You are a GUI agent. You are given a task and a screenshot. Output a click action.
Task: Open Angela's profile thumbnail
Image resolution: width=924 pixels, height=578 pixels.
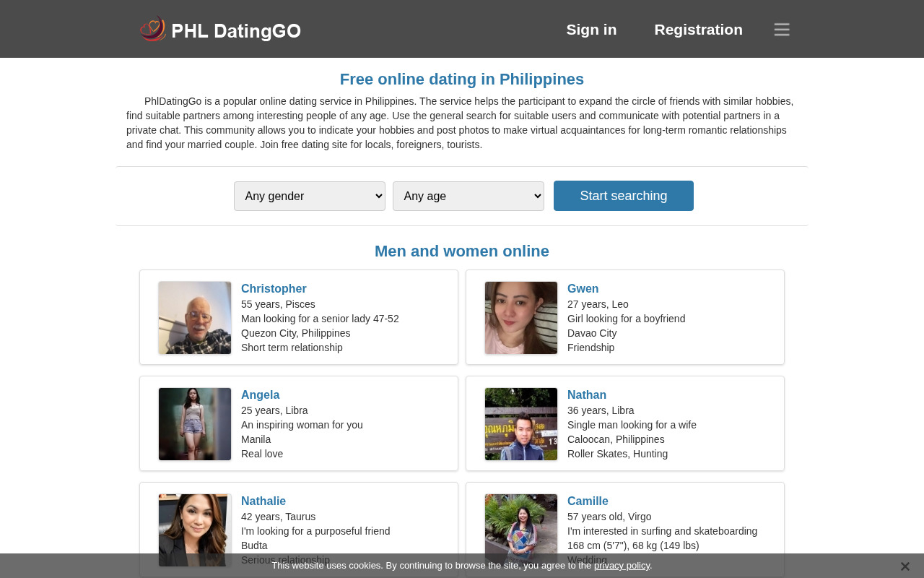195,424
